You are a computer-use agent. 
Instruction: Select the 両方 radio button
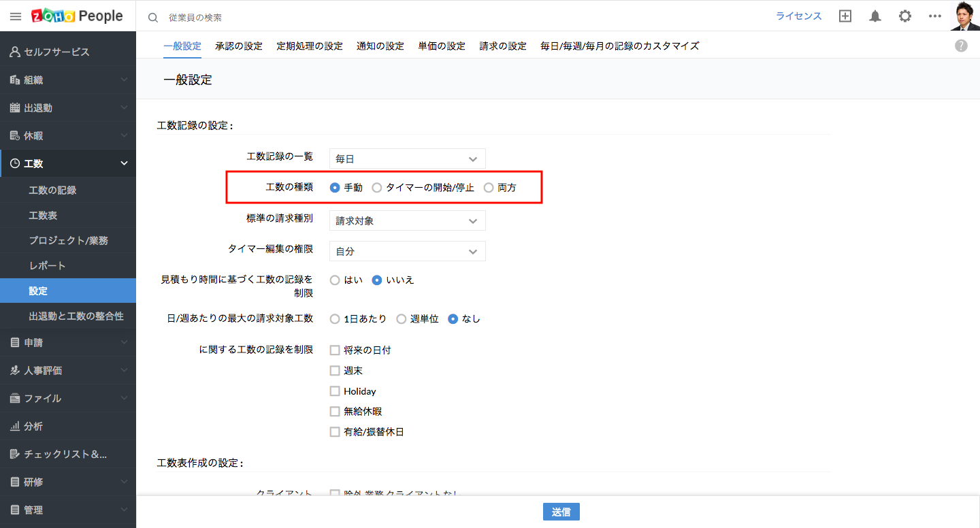pos(489,188)
